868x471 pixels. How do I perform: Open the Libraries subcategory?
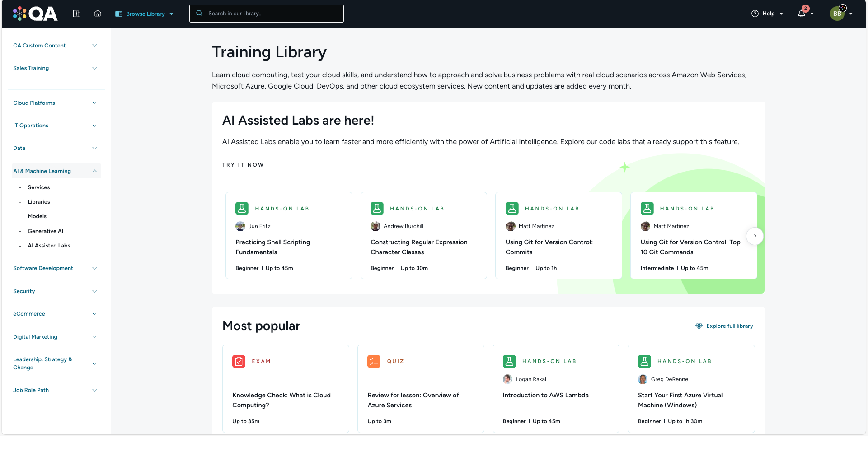(39, 202)
